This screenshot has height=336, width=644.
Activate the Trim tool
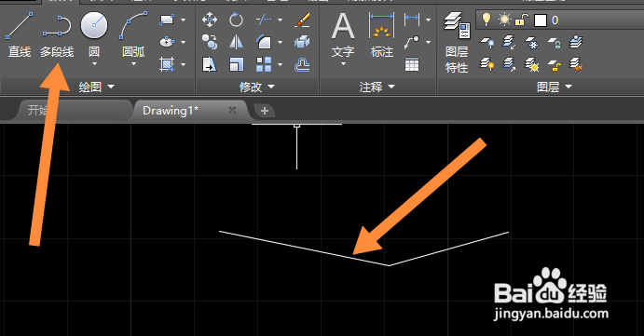[x=264, y=20]
